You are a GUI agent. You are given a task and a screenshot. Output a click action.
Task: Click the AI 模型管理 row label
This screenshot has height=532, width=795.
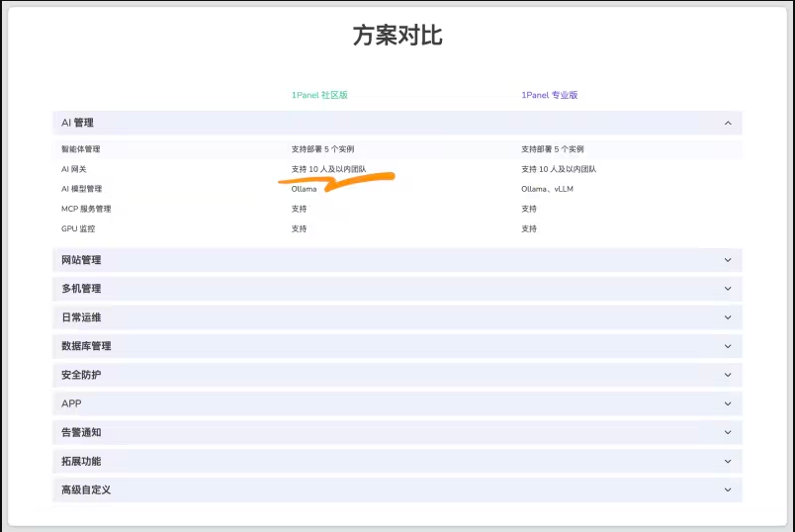pos(82,189)
